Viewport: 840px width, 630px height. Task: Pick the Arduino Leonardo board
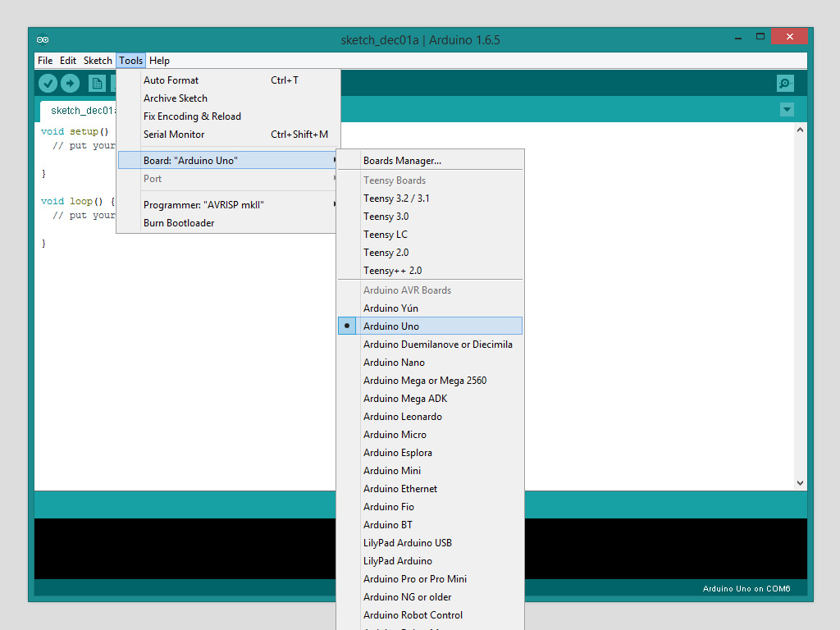(x=430, y=416)
